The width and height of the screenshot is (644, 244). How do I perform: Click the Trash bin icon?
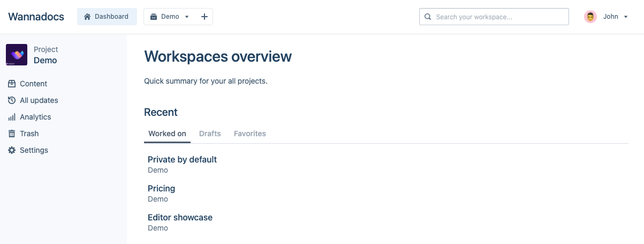coord(12,134)
